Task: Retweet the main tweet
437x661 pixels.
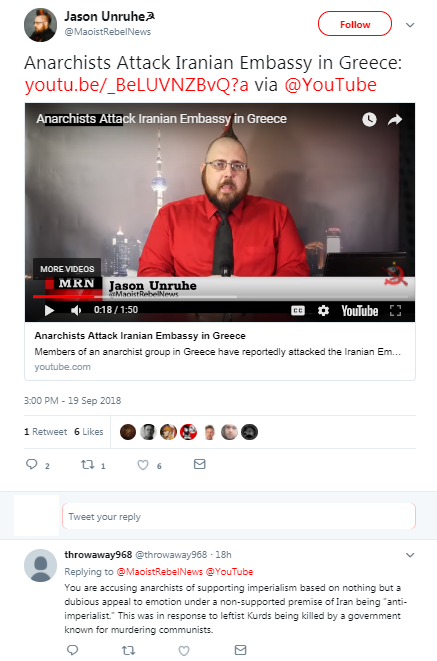Action: click(88, 465)
